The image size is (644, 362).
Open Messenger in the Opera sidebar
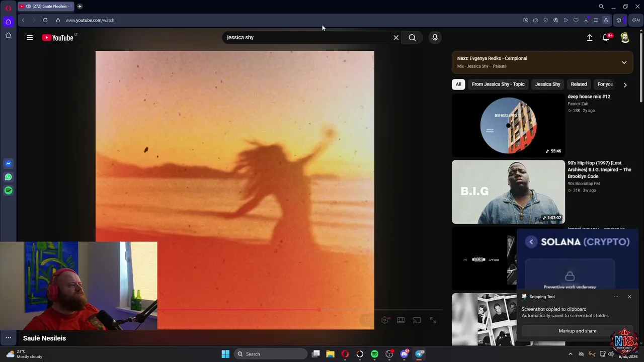click(x=8, y=163)
